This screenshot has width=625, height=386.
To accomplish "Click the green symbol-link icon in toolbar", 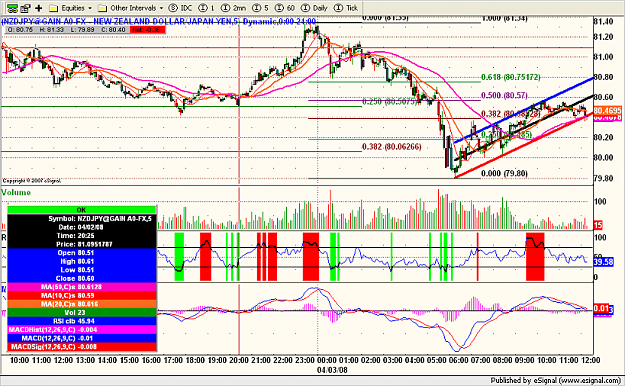I will tap(12, 8).
